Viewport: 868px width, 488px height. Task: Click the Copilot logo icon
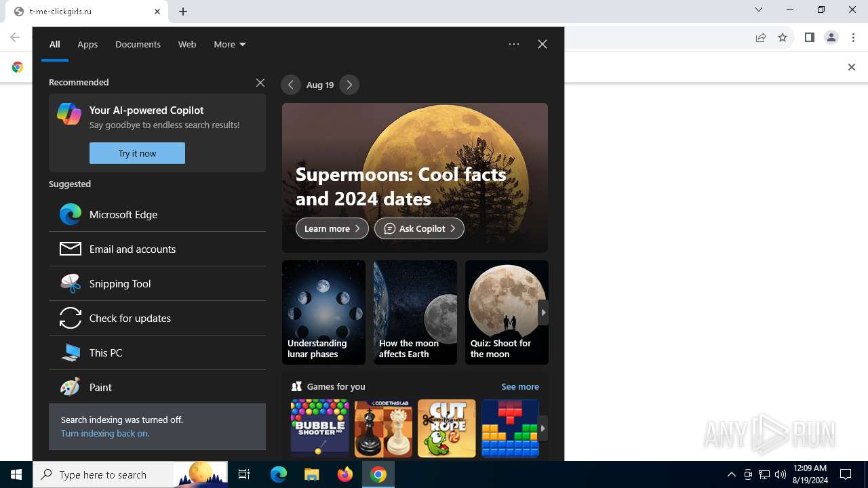(x=69, y=114)
